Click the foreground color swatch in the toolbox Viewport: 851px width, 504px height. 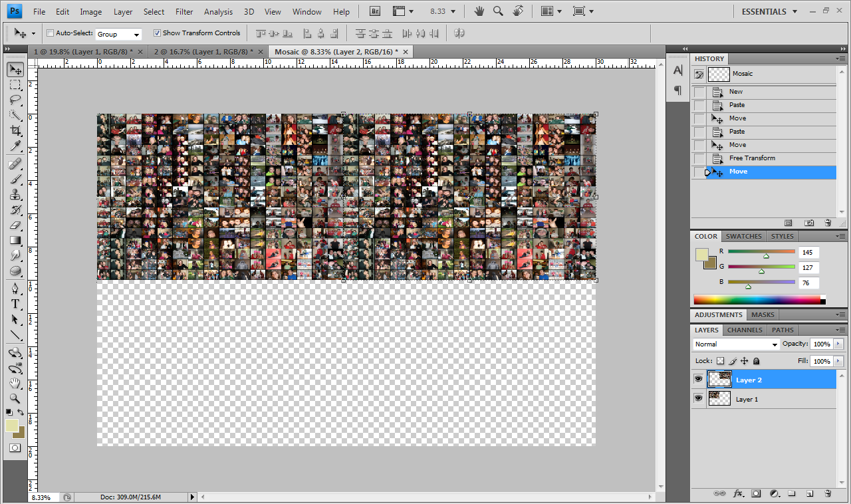(11, 425)
